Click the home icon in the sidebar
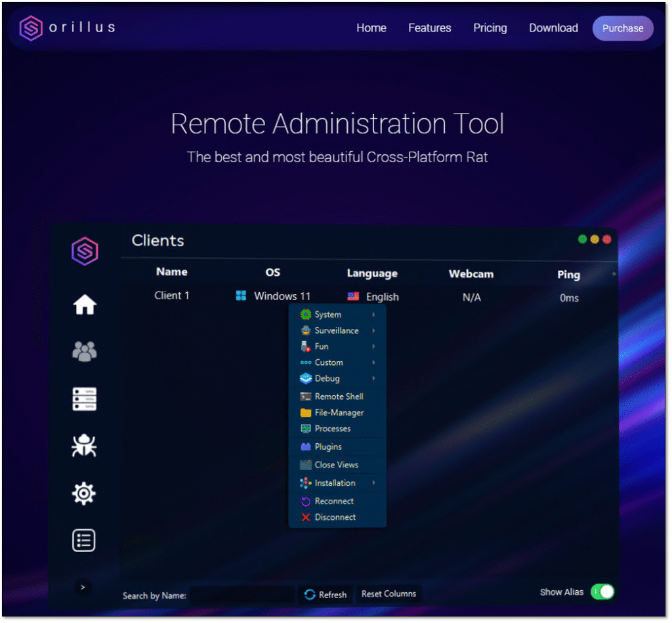The height and width of the screenshot is (623, 672). (x=85, y=305)
